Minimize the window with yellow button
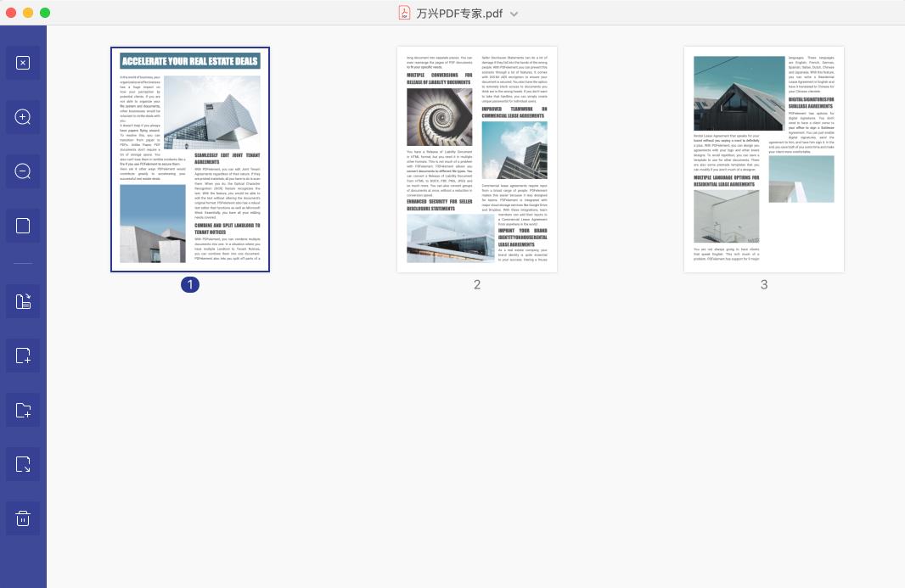 (x=28, y=13)
